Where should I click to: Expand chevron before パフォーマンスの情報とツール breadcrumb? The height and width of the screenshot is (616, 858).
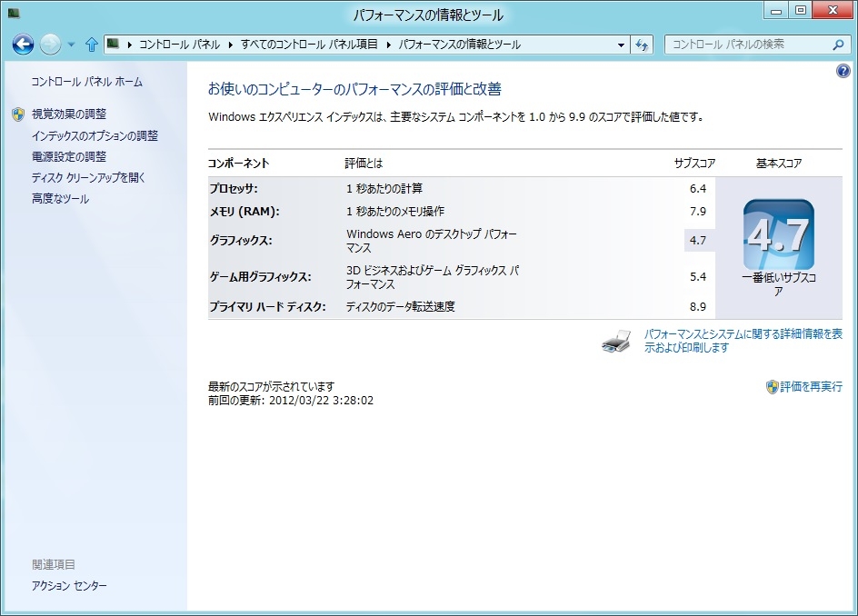388,45
